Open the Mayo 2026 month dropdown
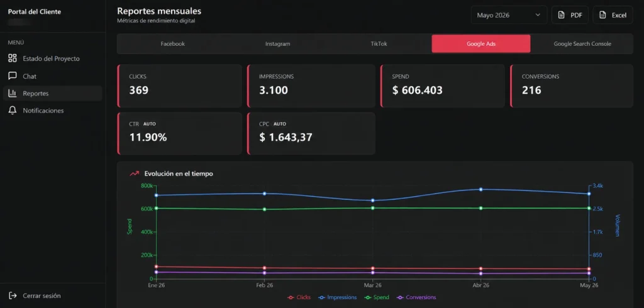Screen dimensions: 644x308 pos(509,15)
